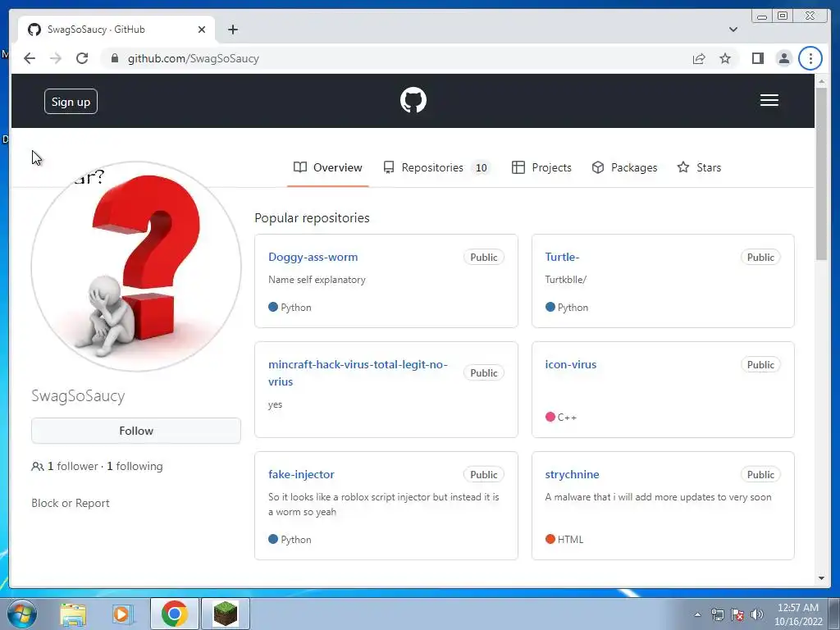Open the fake-injector repository
The width and height of the screenshot is (840, 630).
point(301,474)
